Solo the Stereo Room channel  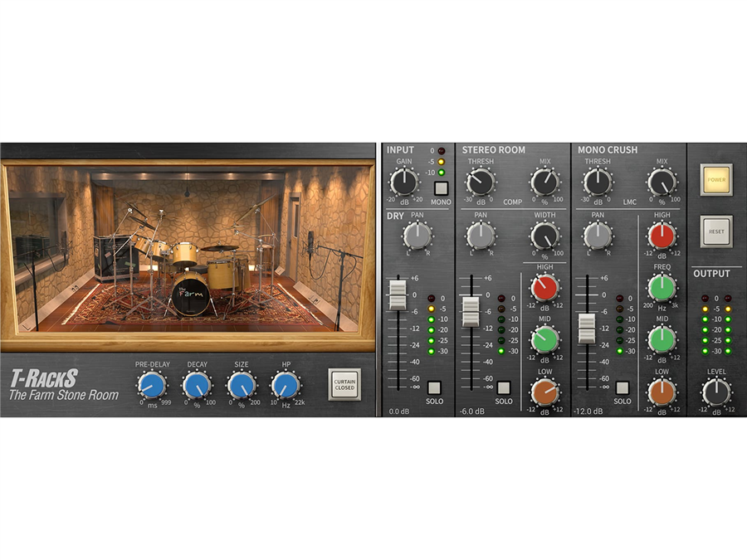504,387
